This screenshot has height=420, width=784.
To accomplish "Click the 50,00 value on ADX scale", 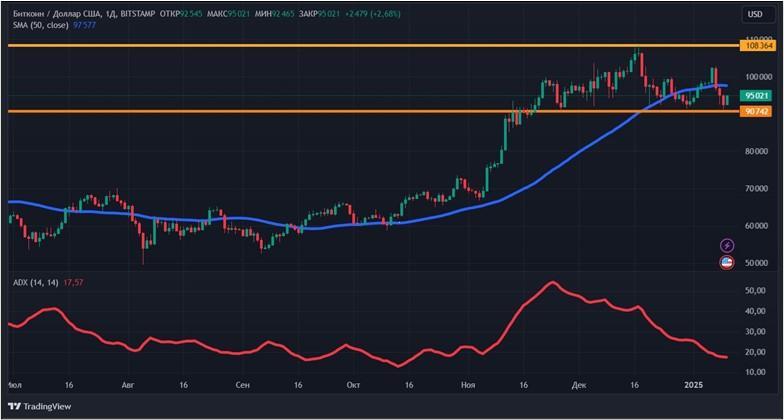I will pos(756,290).
